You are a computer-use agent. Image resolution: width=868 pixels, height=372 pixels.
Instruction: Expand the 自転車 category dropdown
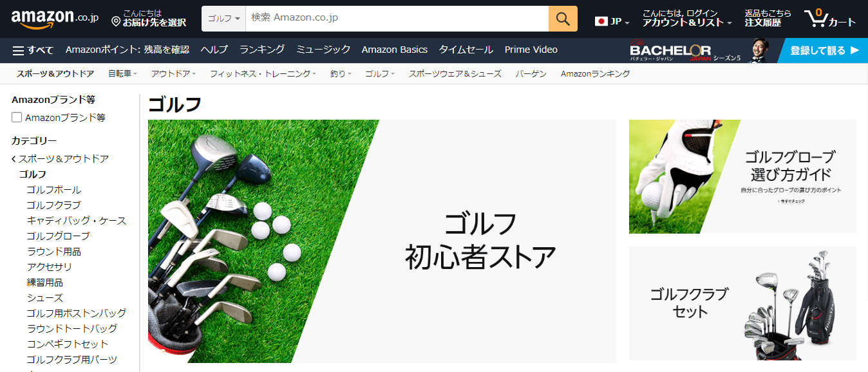[122, 74]
